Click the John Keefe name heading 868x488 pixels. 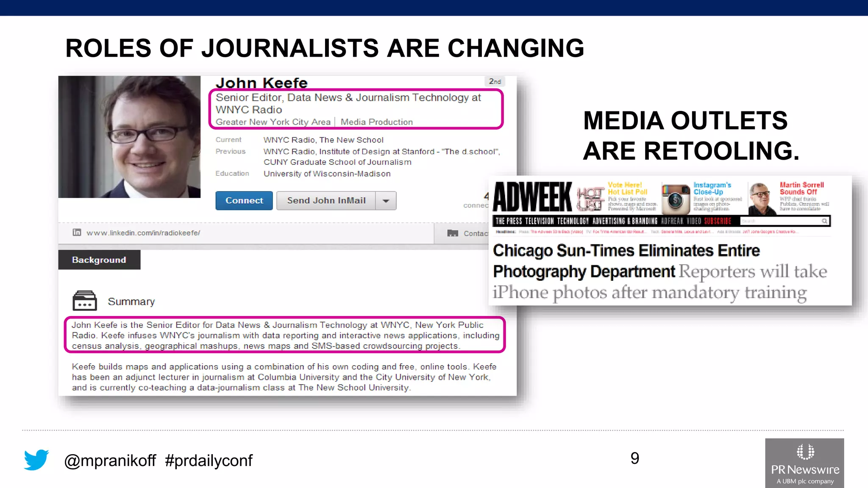coord(262,83)
